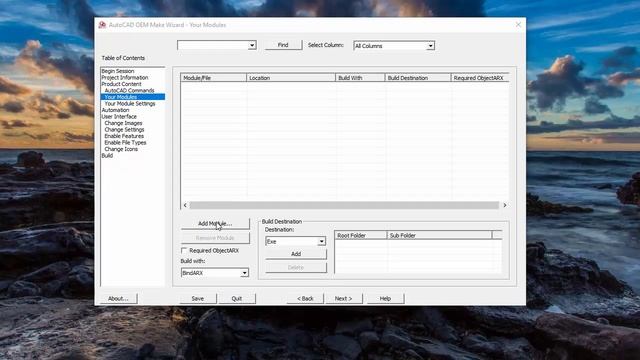Toggle the Required ObjectARX checkbox

coord(184,250)
